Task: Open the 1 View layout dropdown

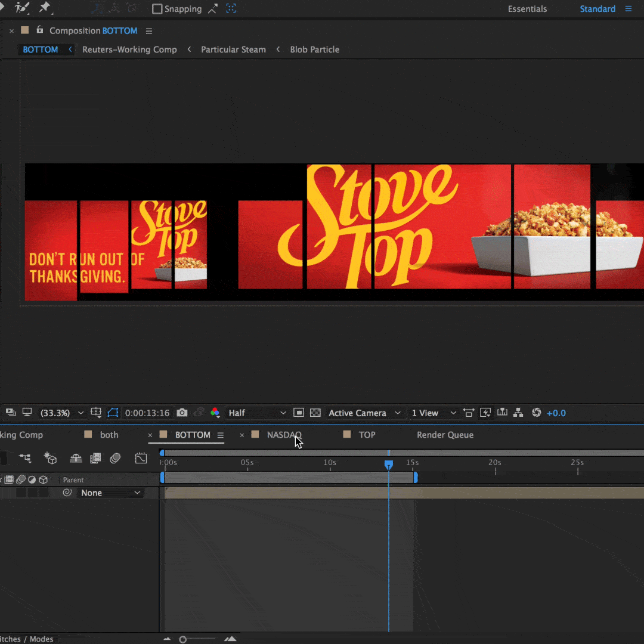Action: [434, 413]
